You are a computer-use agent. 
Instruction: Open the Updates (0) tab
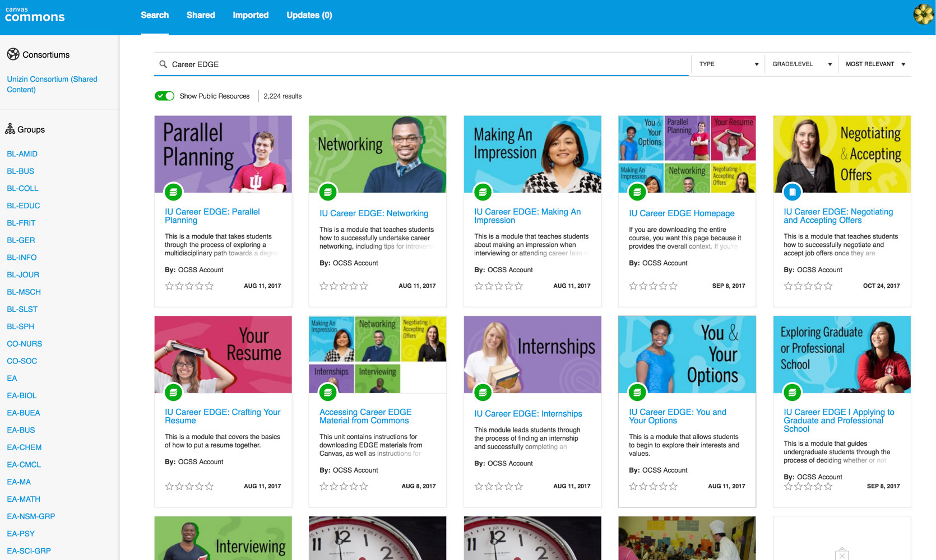click(x=309, y=15)
